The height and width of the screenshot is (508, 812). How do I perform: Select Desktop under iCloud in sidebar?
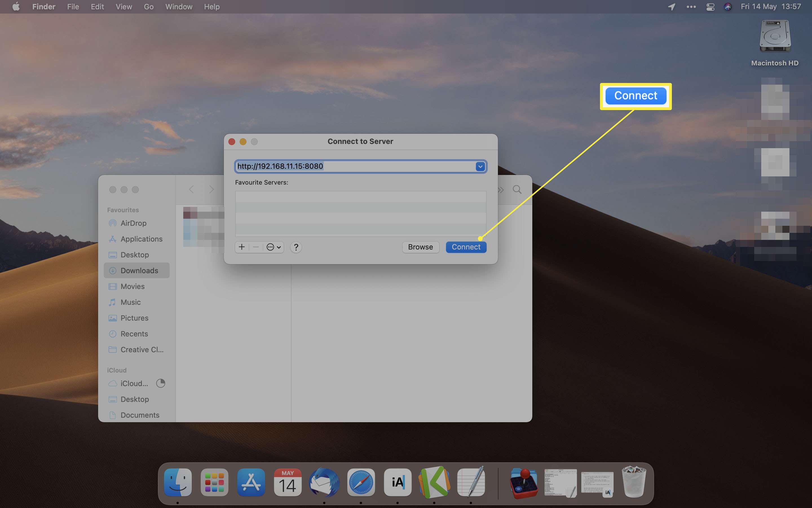click(x=136, y=399)
